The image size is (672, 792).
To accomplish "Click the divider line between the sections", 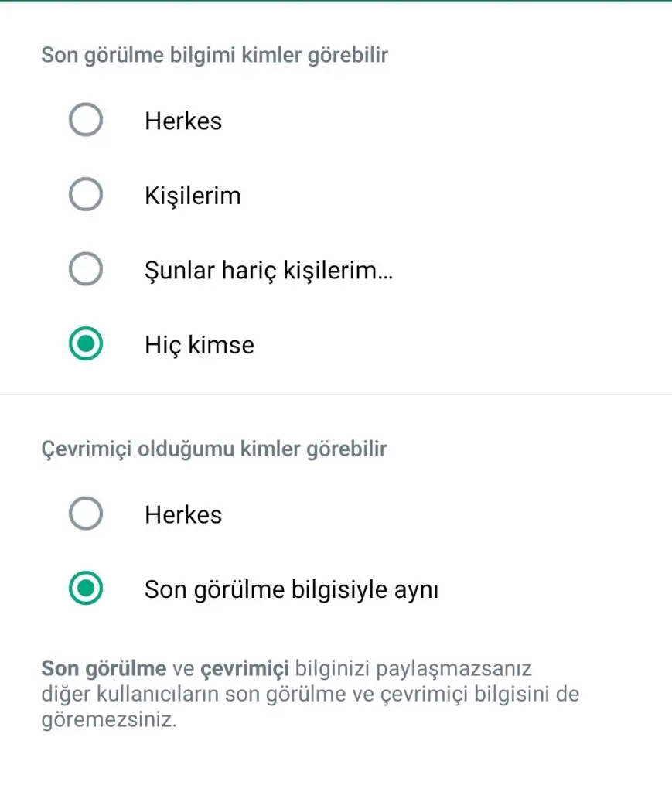I will pos(336,395).
